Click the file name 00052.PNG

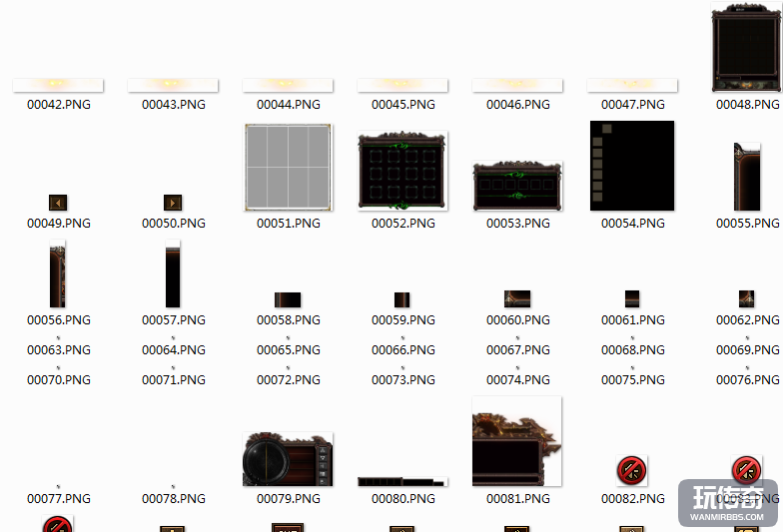403,224
